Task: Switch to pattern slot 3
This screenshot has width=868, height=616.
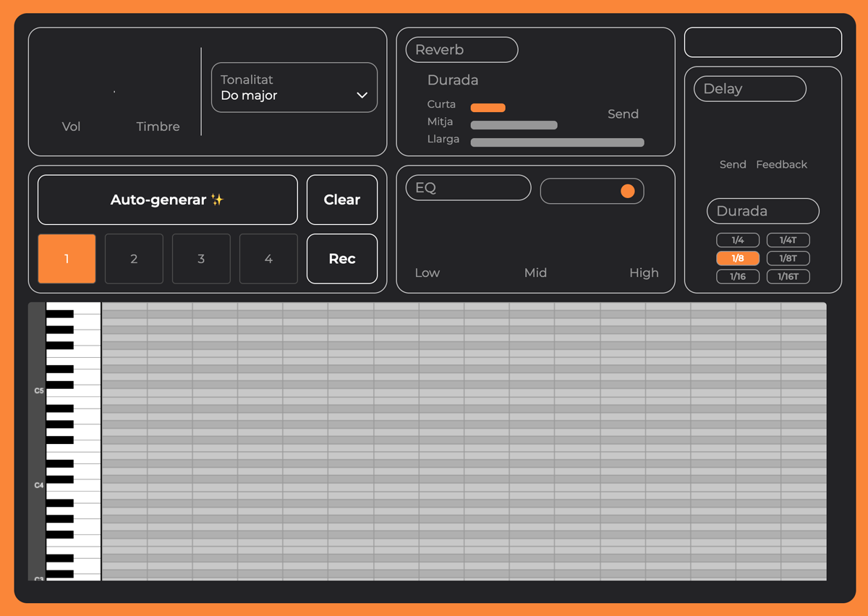Action: pyautogui.click(x=201, y=259)
